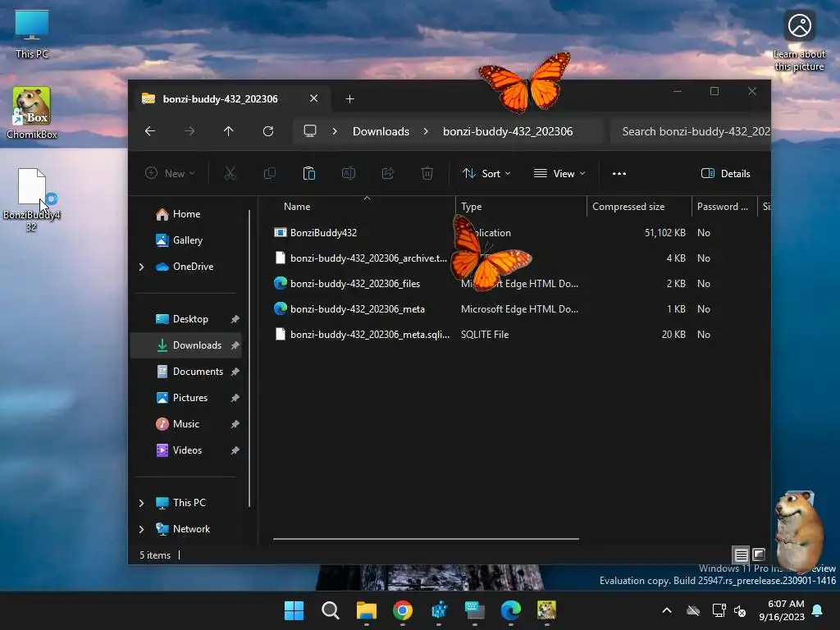The height and width of the screenshot is (630, 840).
Task: Select the bonzi-buddy-432_202306_meta Edge HTML file
Action: point(358,308)
